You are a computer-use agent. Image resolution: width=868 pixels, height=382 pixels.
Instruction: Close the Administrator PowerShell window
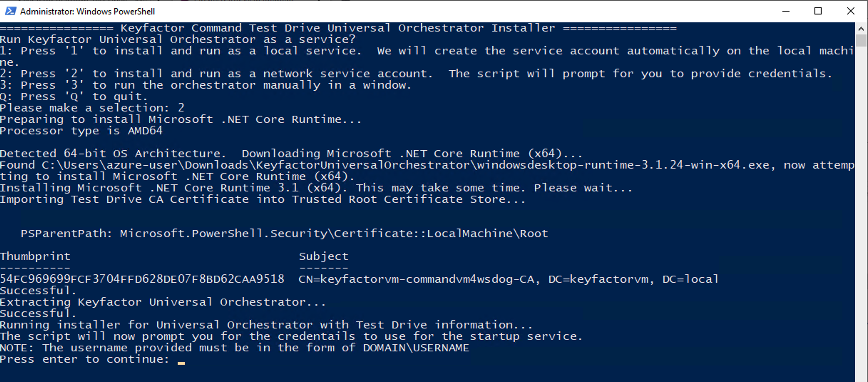click(x=851, y=11)
